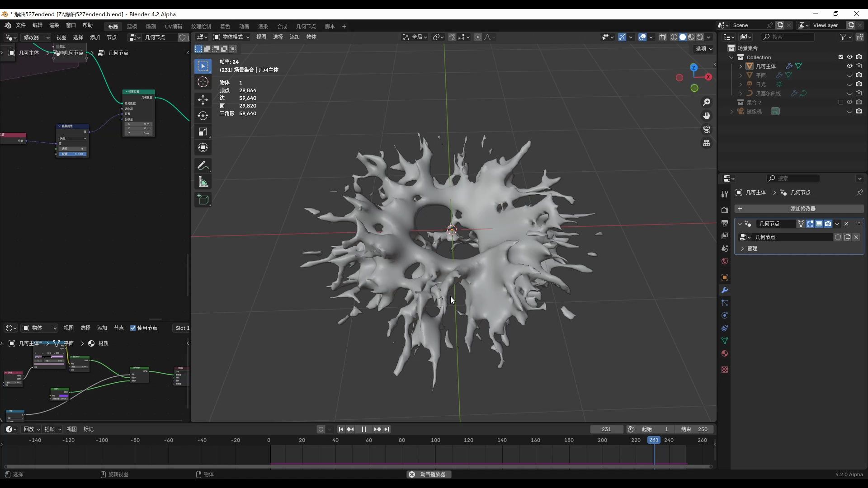Viewport: 868px width, 488px height.
Task: Open the 渲染 menu in top bar
Action: point(54,25)
